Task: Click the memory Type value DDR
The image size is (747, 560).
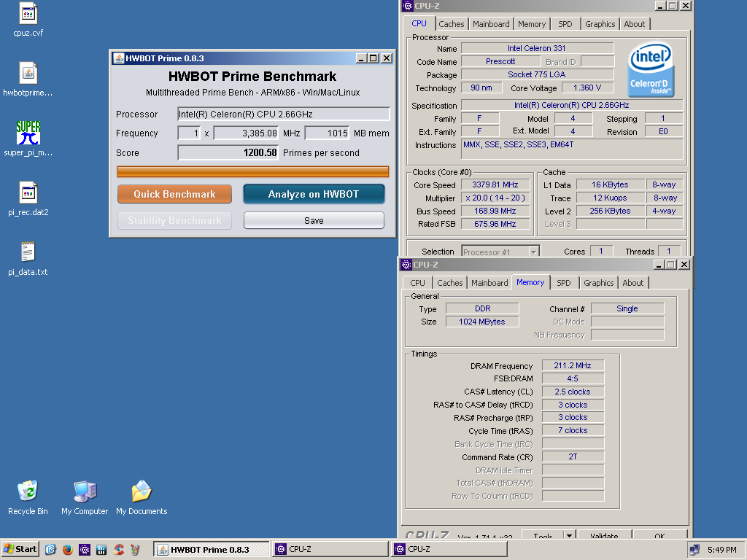Action: click(482, 308)
